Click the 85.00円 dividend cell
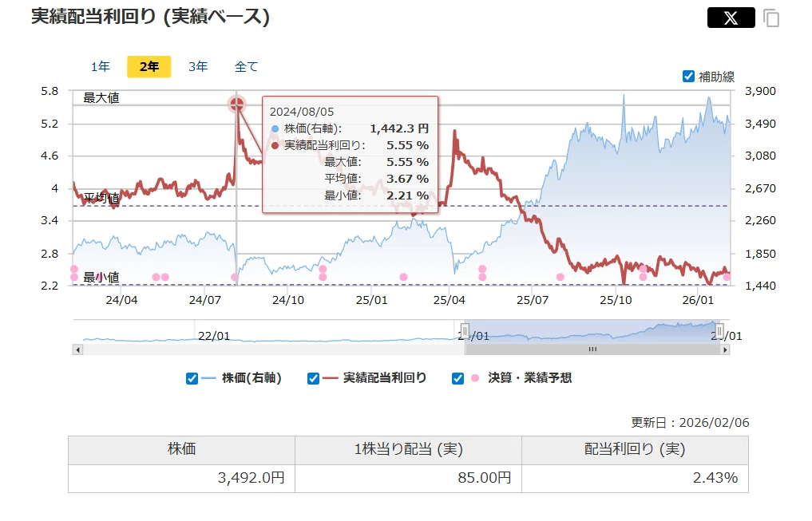The height and width of the screenshot is (521, 812). pyautogui.click(x=408, y=478)
